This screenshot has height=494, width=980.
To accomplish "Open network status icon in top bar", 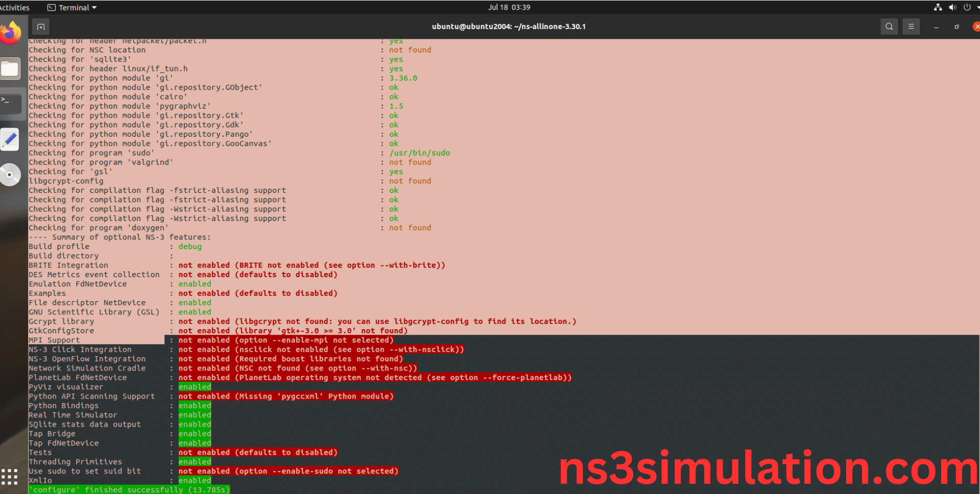I will point(938,7).
